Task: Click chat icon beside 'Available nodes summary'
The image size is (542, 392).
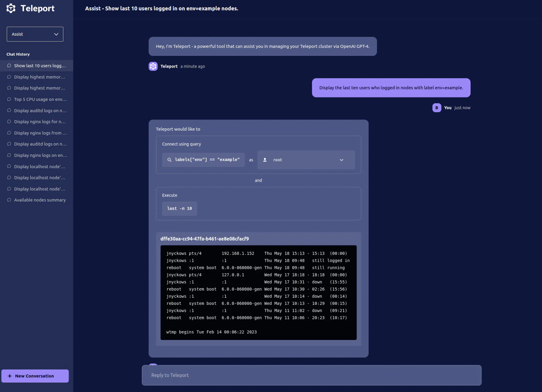Action: point(9,200)
